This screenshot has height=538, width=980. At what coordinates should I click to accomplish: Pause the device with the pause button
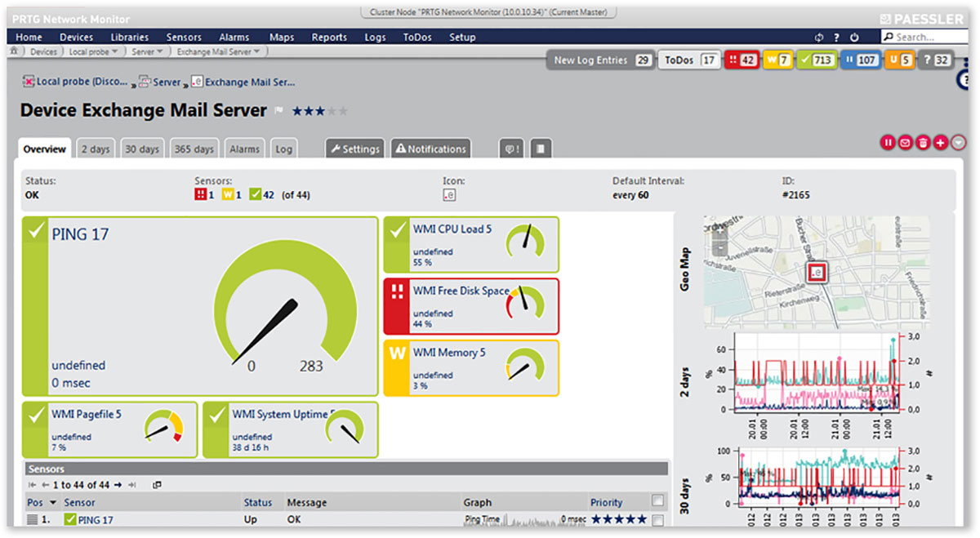887,143
